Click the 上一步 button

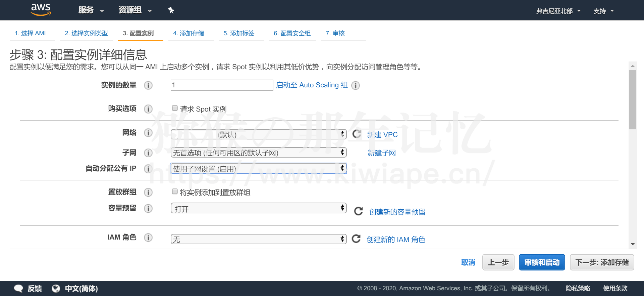tap(498, 262)
